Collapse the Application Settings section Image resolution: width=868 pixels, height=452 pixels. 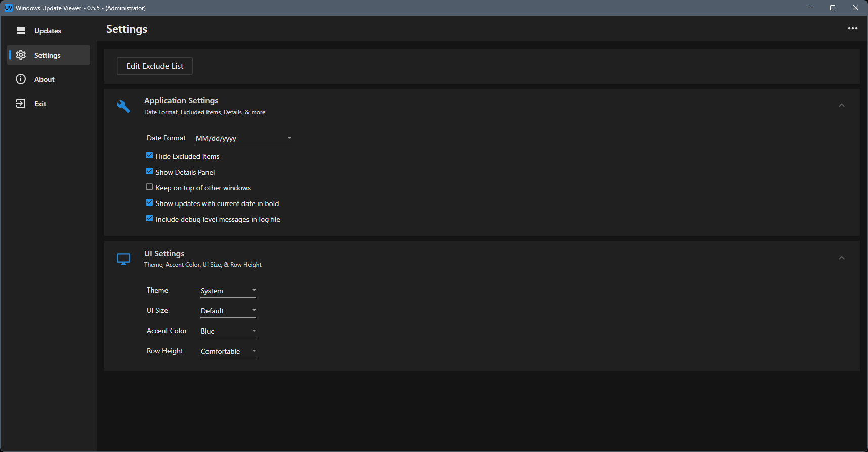click(x=841, y=105)
